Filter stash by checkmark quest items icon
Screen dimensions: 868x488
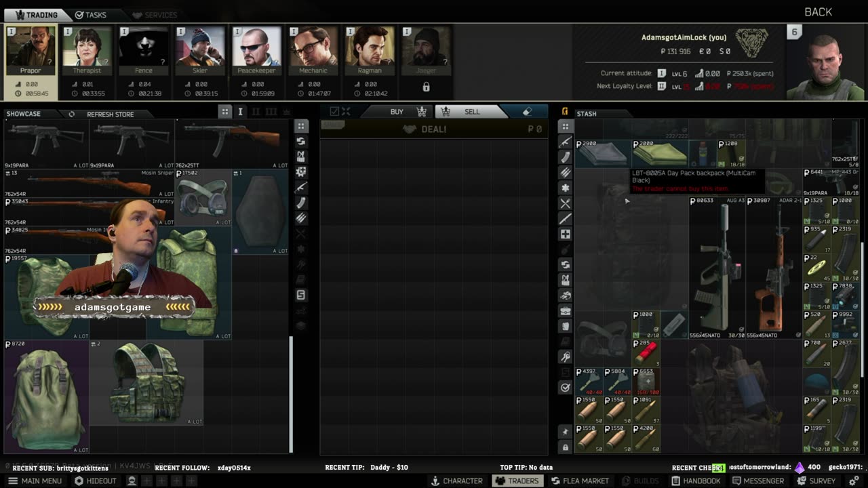click(565, 388)
